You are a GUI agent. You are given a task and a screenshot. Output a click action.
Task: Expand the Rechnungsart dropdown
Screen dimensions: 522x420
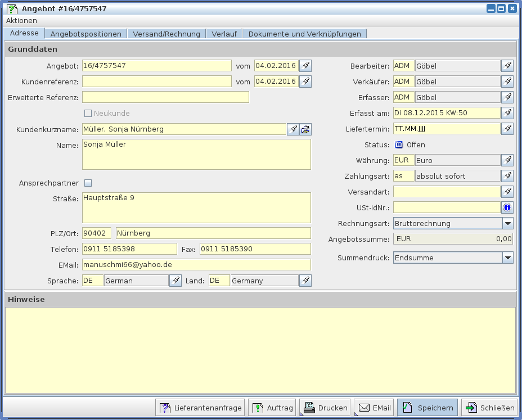pyautogui.click(x=507, y=223)
